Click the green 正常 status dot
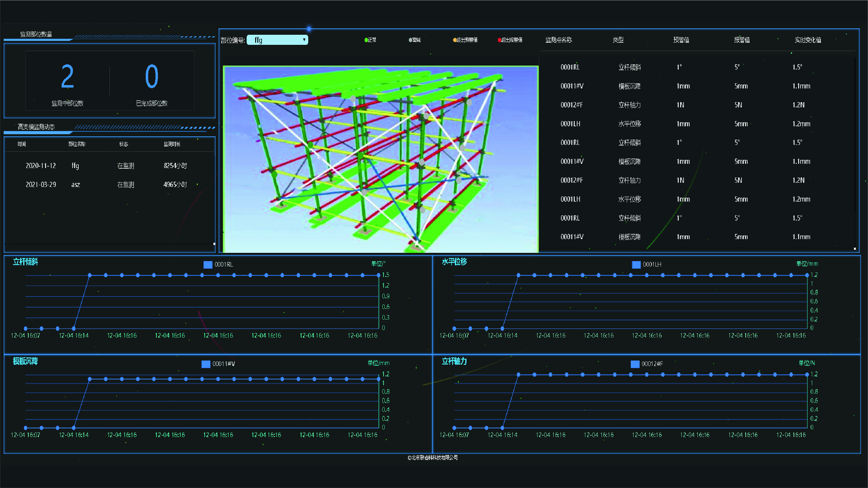Viewport: 868px width, 488px height. click(366, 40)
